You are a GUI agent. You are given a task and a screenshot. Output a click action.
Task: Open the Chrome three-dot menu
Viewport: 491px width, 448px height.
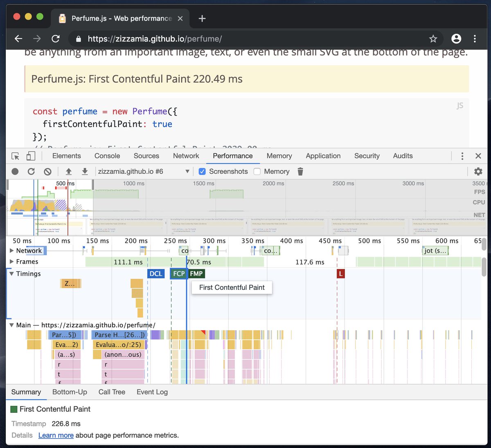(475, 38)
